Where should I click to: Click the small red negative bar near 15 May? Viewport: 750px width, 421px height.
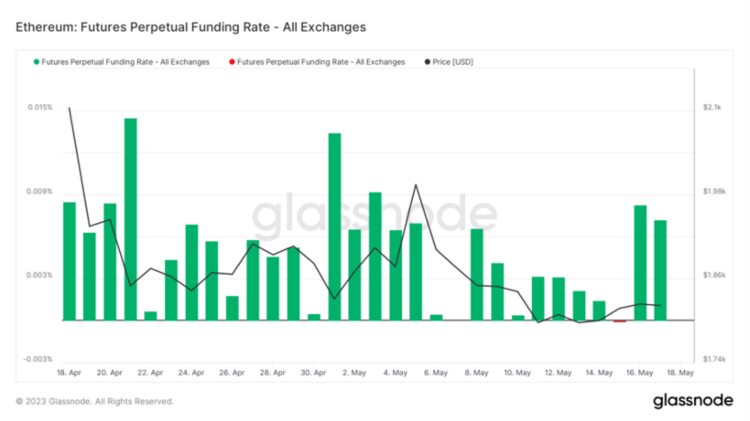620,322
